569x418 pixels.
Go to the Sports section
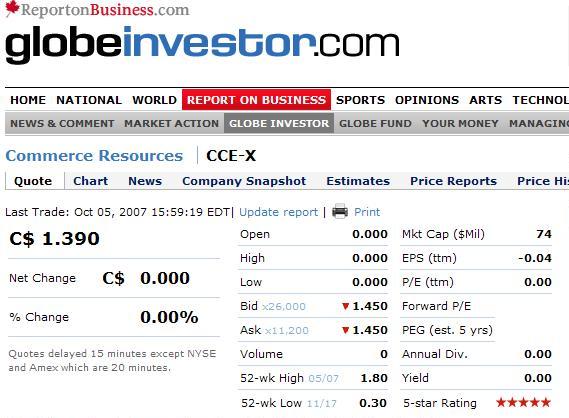point(360,100)
